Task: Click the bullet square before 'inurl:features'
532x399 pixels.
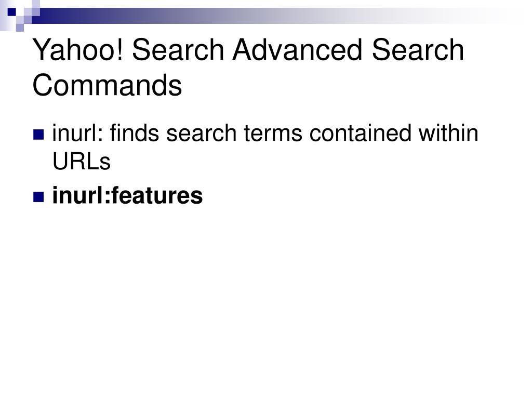Action: 38,197
